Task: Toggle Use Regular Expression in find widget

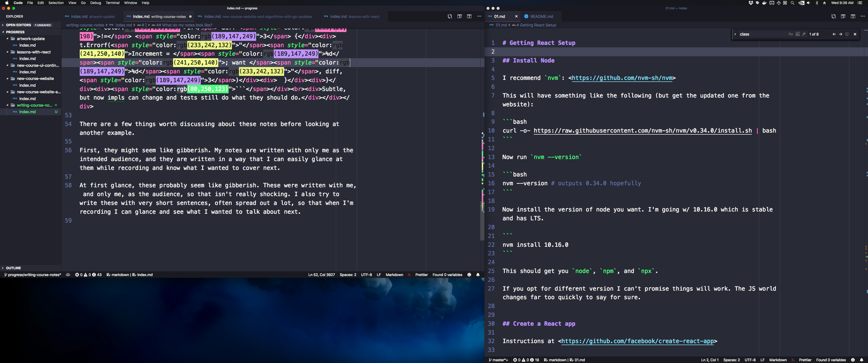Action: point(804,34)
